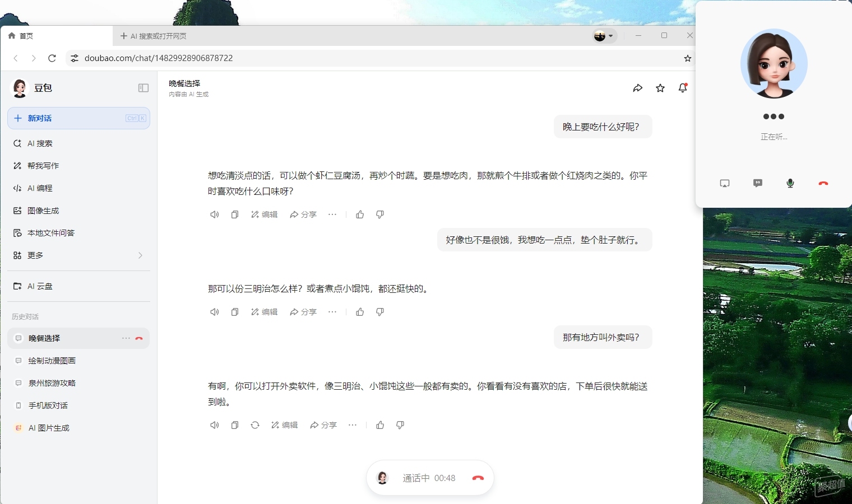Edit the 虾仁豆腐汤 reply
Screen dimensions: 852x504
[264, 214]
